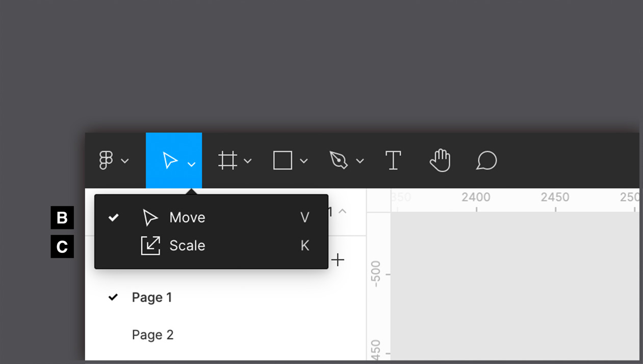Select the Move tool arrow icon in toolbar
The height and width of the screenshot is (364, 643).
click(x=170, y=161)
